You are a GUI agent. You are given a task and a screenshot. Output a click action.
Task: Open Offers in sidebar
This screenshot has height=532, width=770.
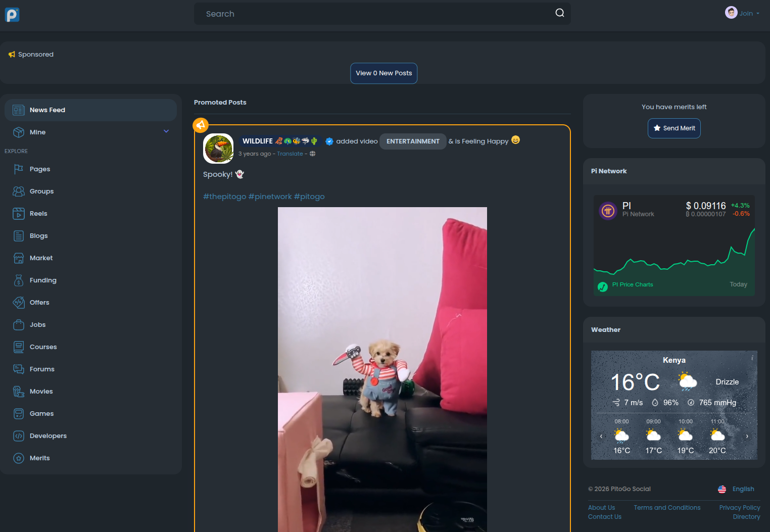coord(91,303)
